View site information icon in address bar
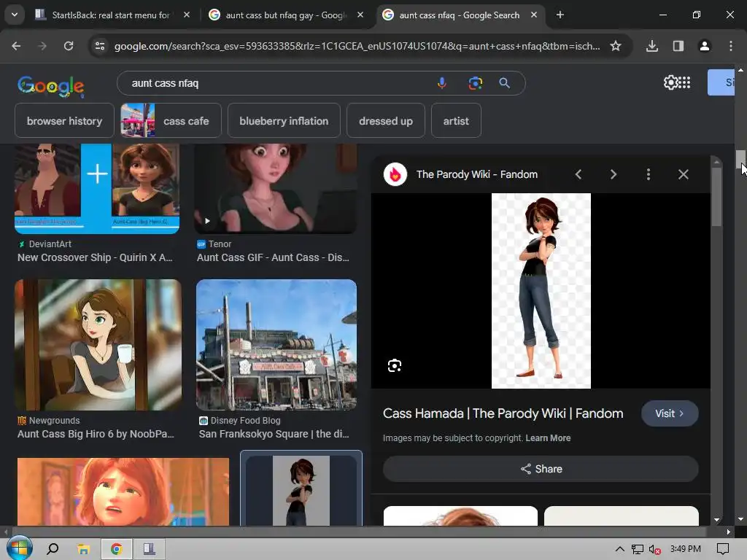This screenshot has height=560, width=747. [x=100, y=46]
